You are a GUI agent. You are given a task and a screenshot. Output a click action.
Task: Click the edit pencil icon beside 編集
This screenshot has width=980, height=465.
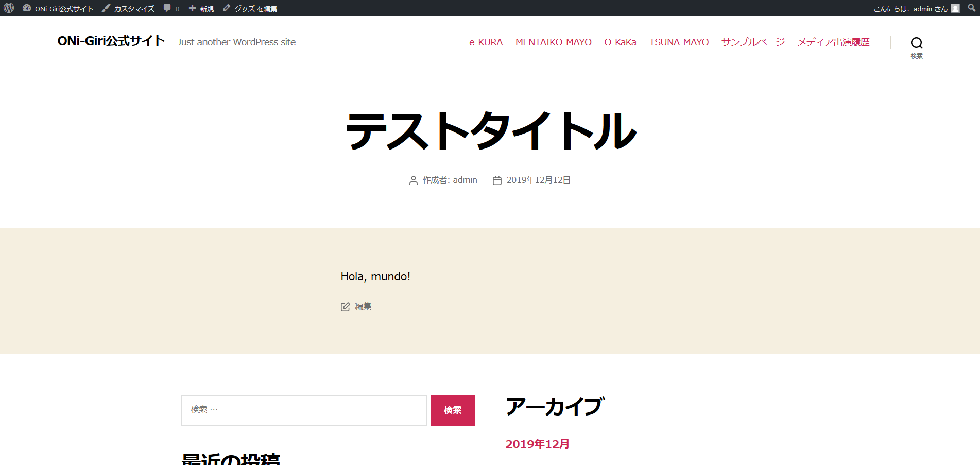point(345,306)
